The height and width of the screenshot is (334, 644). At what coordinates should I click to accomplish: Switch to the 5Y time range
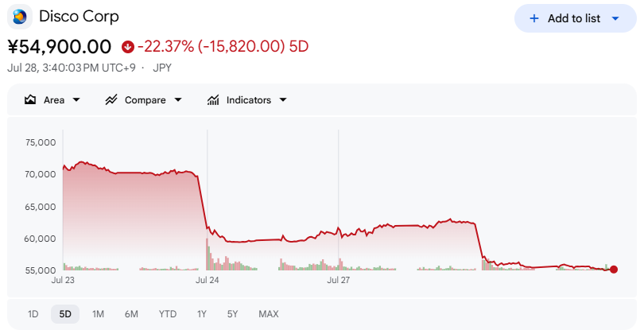click(232, 314)
